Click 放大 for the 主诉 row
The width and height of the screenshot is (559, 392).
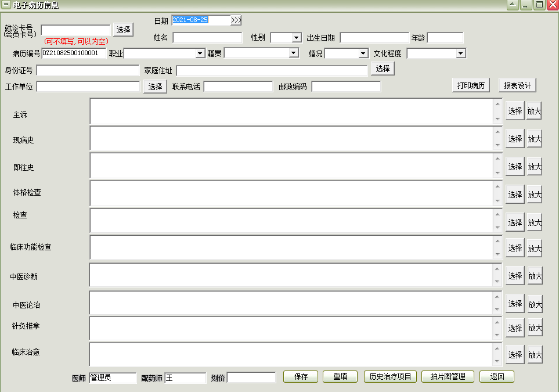pos(535,111)
